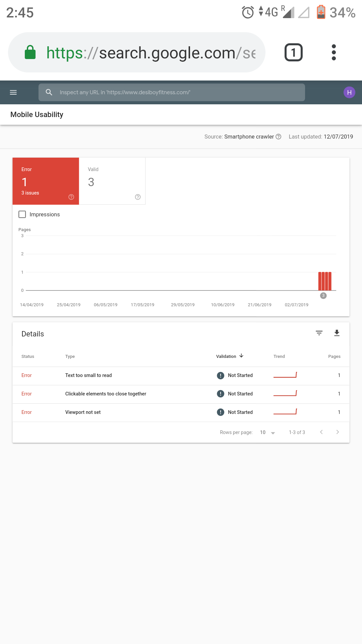362x644 pixels.
Task: Click the search magnifier icon
Action: (49, 92)
